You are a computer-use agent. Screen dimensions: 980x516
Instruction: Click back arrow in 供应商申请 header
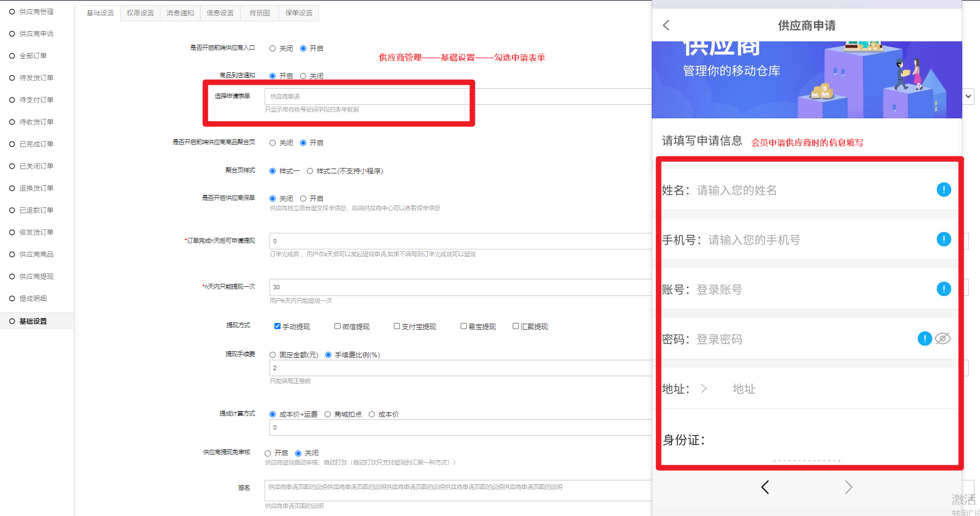point(666,25)
